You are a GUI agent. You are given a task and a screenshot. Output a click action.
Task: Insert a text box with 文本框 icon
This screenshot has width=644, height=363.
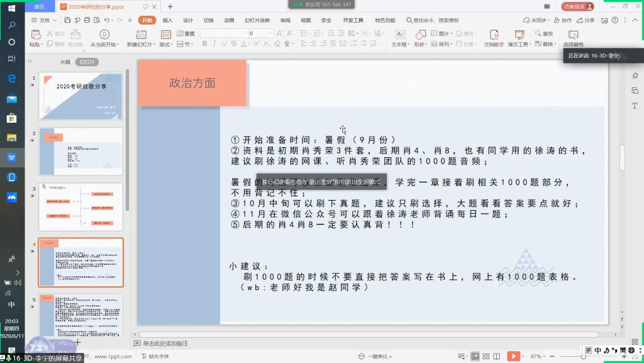(x=399, y=35)
